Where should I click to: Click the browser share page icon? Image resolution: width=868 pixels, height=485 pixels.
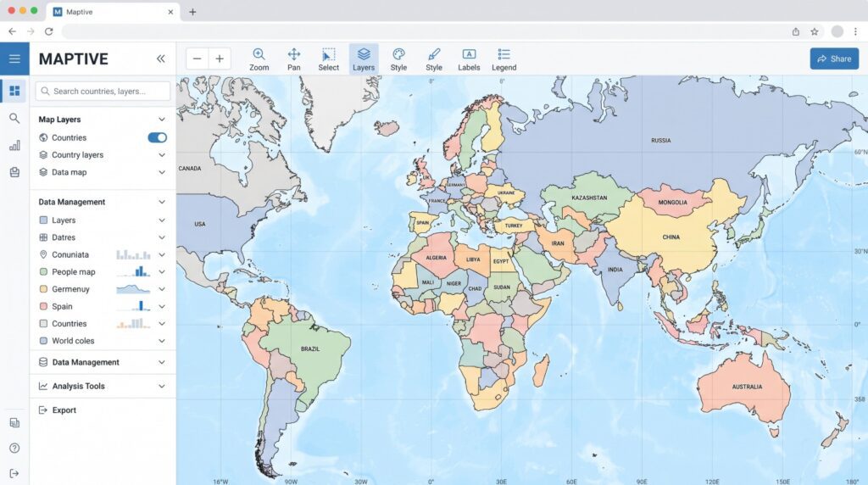click(x=795, y=31)
